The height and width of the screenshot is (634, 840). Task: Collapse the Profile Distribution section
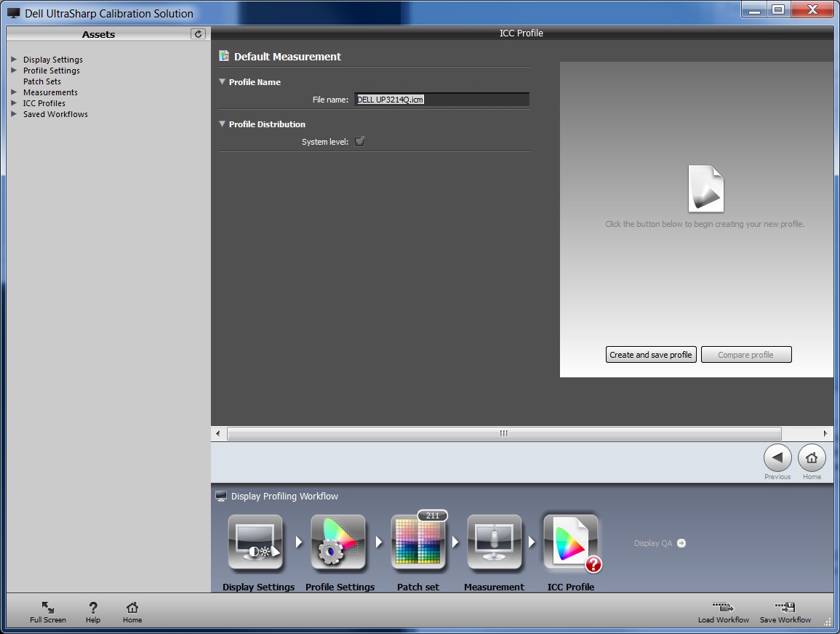coord(223,124)
